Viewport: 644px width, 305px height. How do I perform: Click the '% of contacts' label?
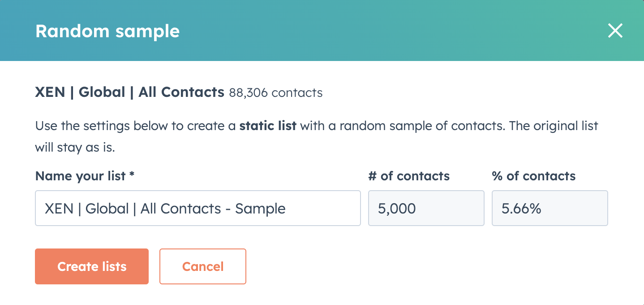click(x=534, y=176)
